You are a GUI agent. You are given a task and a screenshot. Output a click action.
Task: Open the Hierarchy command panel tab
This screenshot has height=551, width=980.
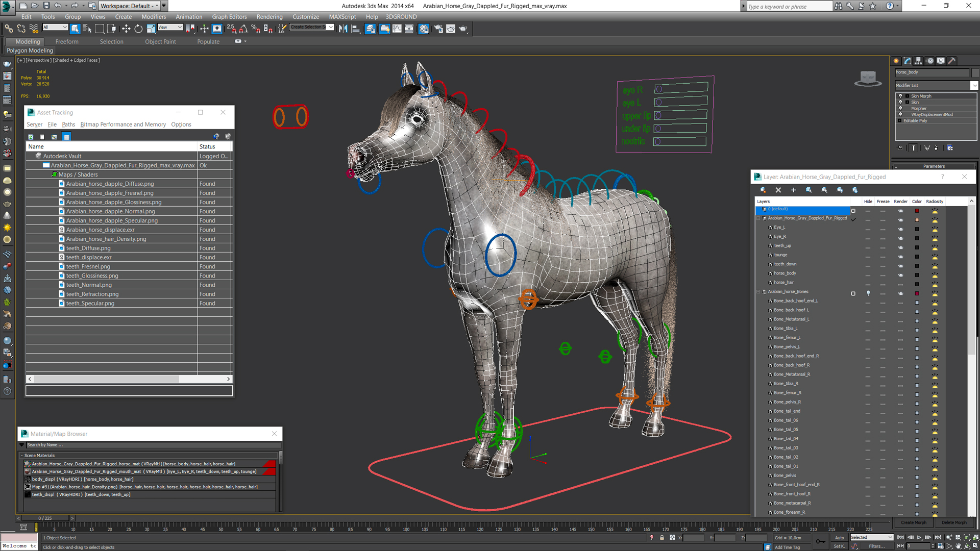[918, 61]
